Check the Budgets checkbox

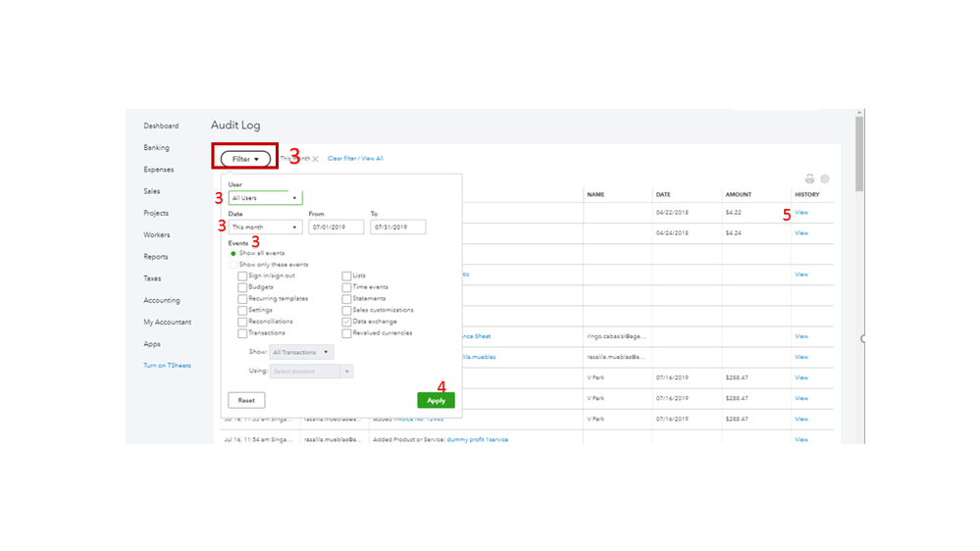tap(242, 287)
